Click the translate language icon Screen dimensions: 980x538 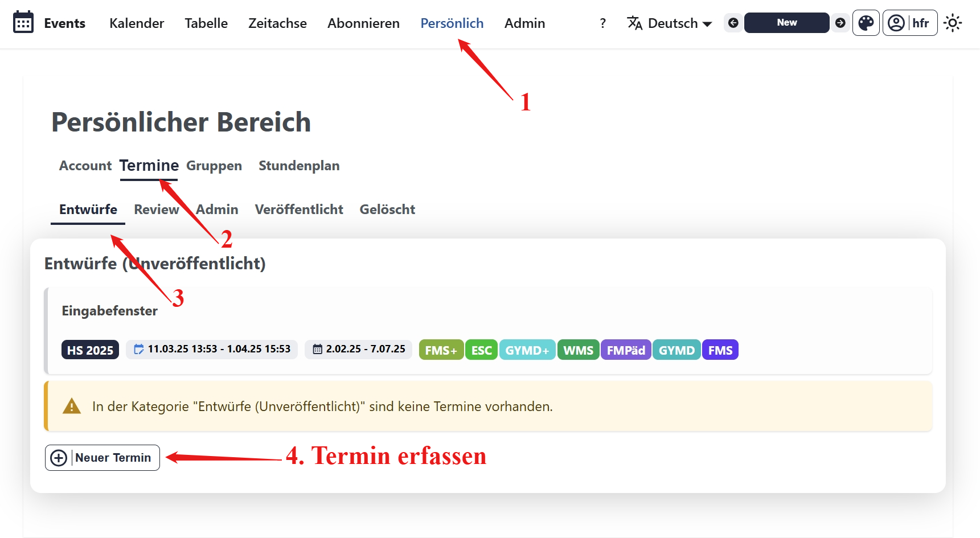tap(634, 23)
